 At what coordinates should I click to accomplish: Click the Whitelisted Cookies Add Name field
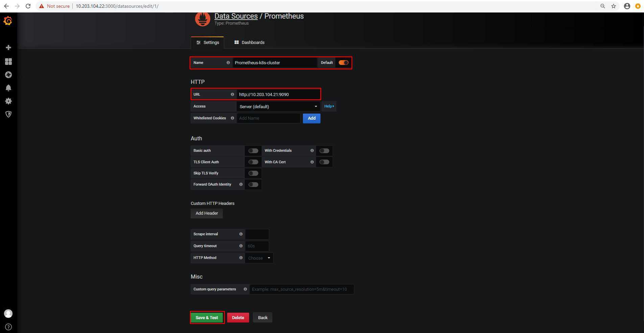[268, 118]
